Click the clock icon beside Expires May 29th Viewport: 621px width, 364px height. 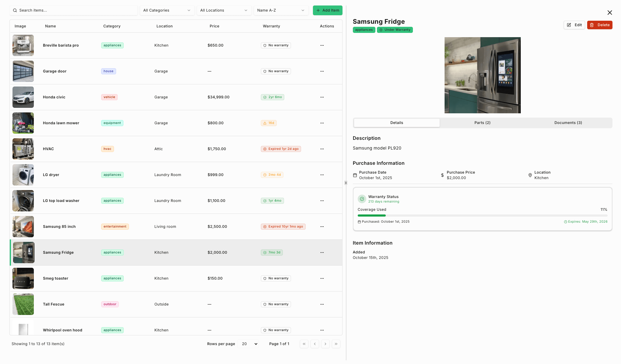566,221
